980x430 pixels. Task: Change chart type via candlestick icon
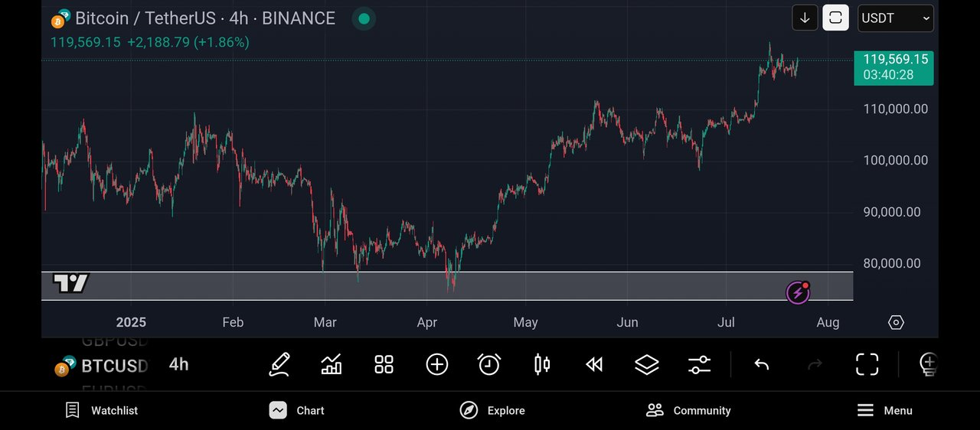542,364
